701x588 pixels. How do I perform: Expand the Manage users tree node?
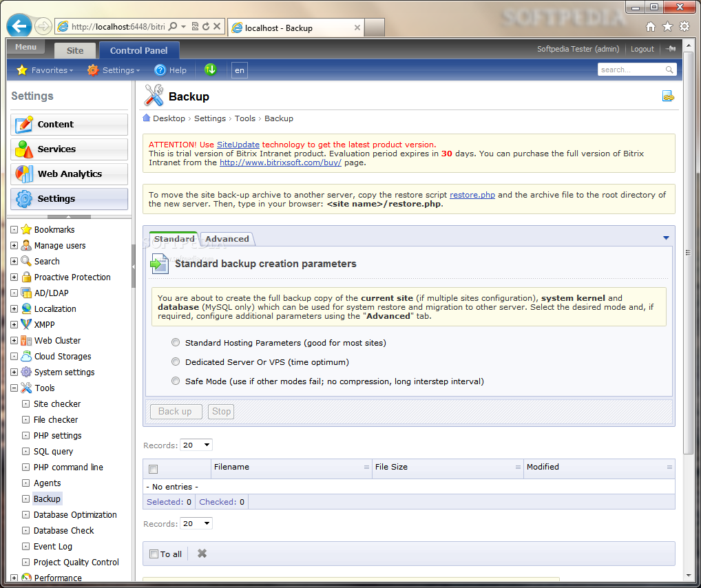tap(14, 246)
